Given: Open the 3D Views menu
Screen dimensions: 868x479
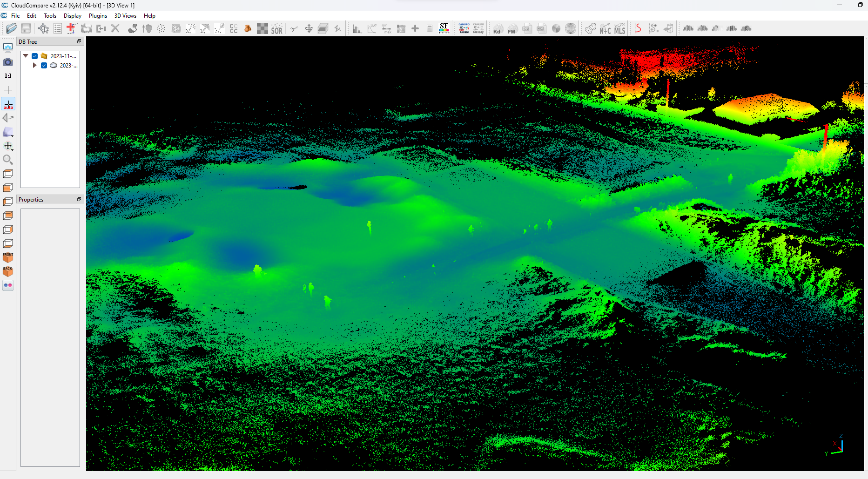Looking at the screenshot, I should tap(125, 16).
